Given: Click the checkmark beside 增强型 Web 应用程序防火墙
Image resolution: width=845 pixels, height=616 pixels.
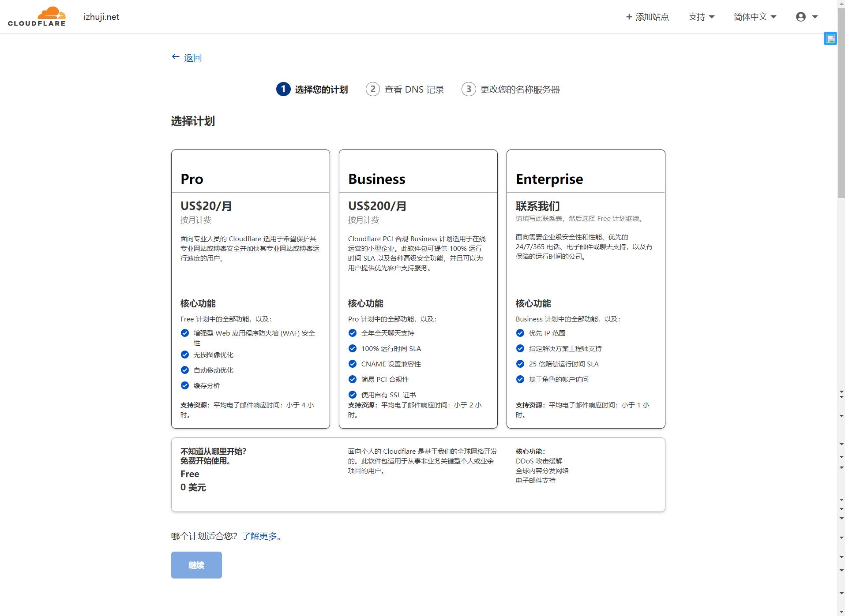Looking at the screenshot, I should point(185,333).
